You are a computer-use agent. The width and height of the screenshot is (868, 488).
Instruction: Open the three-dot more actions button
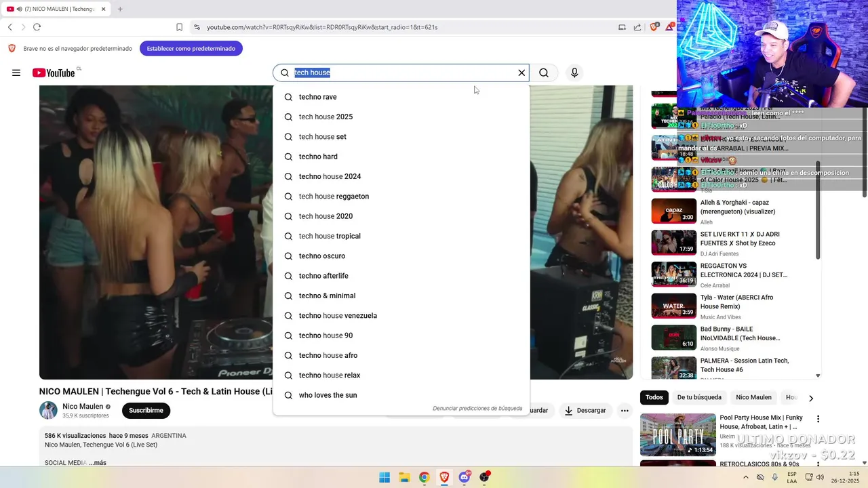625,410
